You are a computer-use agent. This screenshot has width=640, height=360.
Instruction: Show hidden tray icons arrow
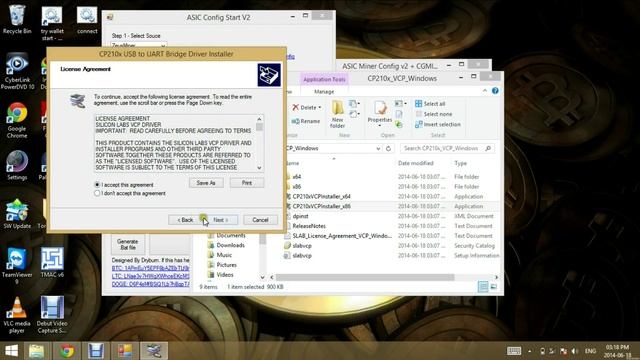click(x=529, y=351)
